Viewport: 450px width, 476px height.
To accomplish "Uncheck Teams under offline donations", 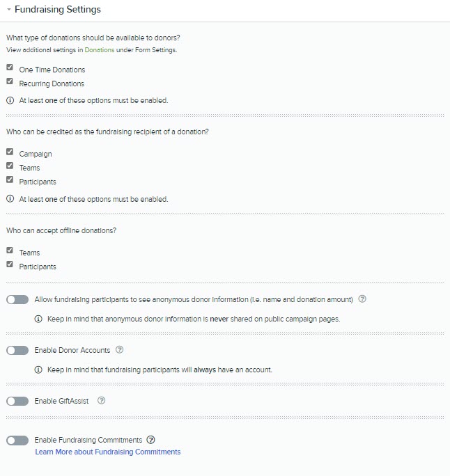I will 10,250.
